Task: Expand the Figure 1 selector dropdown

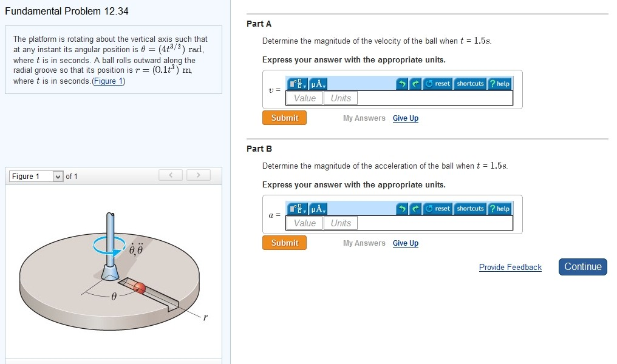Action: (58, 177)
